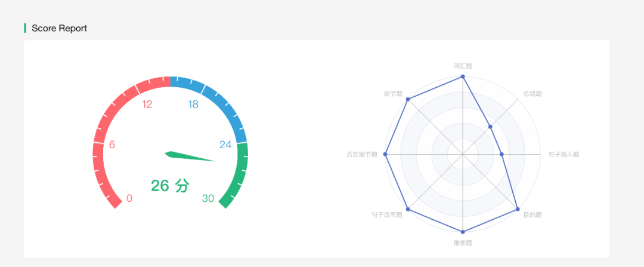Click the gauge label 30

click(208, 198)
